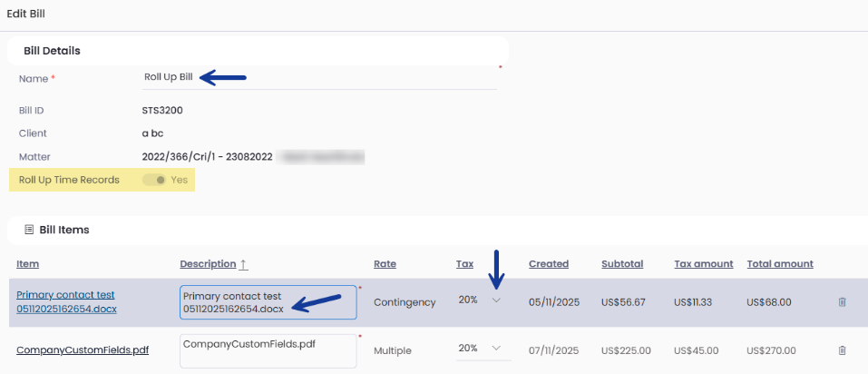
Task: Click the ascending sort arrow beside Description
Action: coord(243,264)
